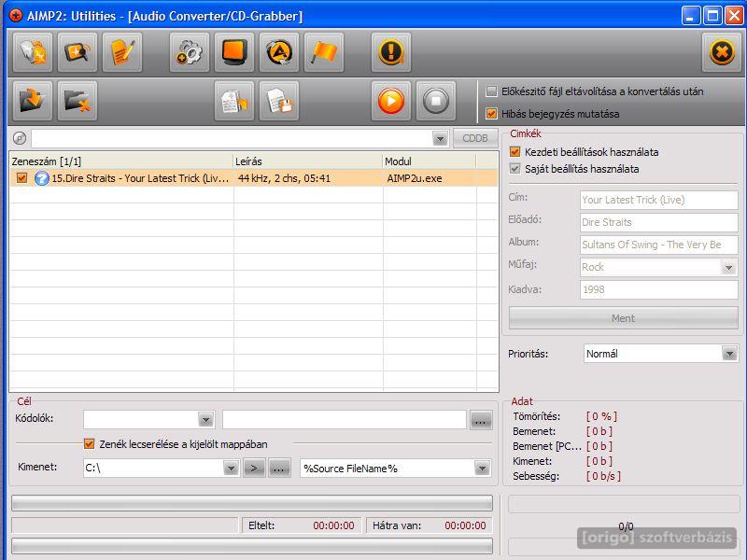Viewport: 747px width, 560px height.
Task: Sort by the Leírás column header
Action: click(308, 161)
